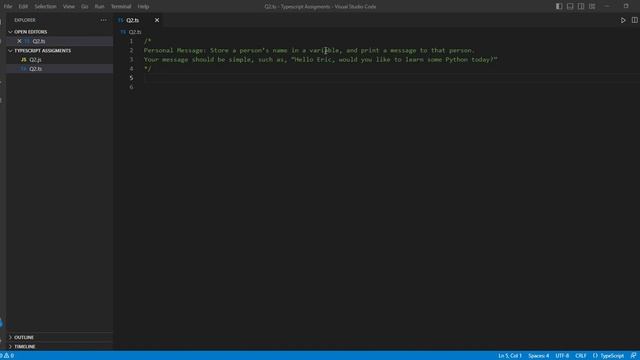Screen dimensions: 640x360
Task: Expand the Outline section
Action: pos(24,338)
